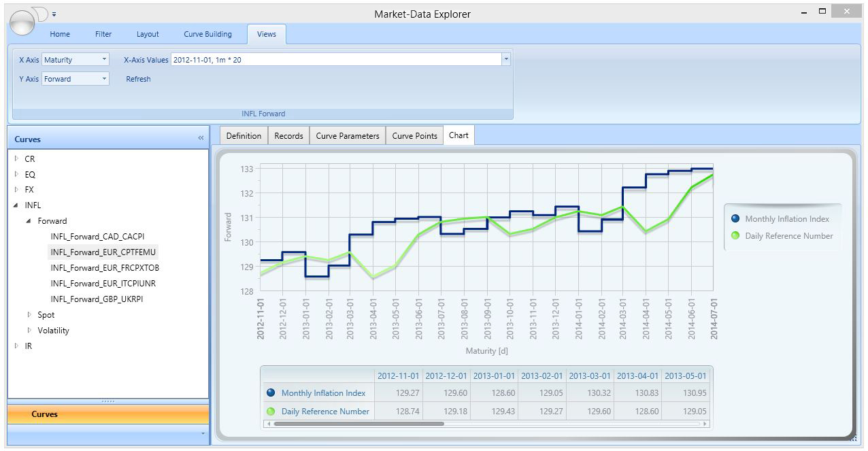
Task: Switch to the Filter ribbon tab
Action: [103, 34]
